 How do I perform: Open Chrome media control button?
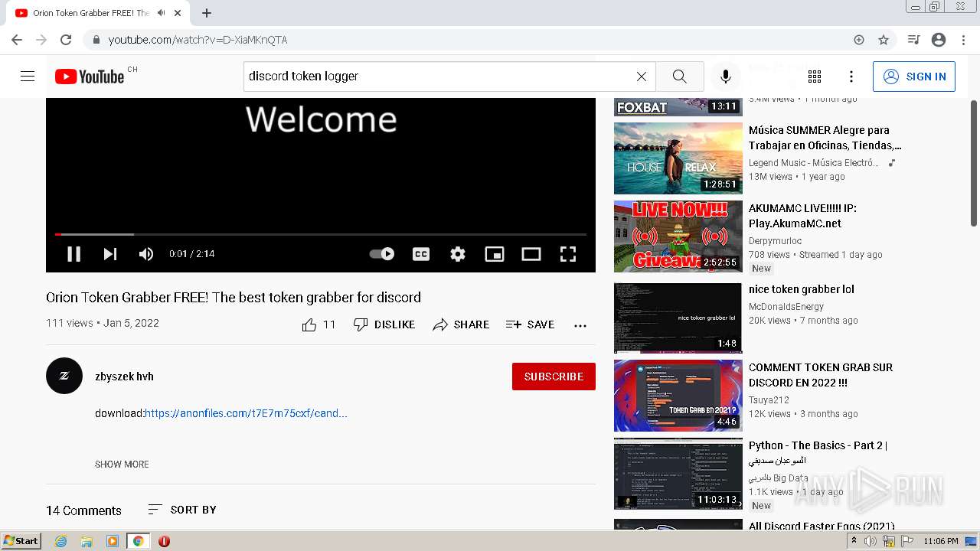click(x=913, y=40)
